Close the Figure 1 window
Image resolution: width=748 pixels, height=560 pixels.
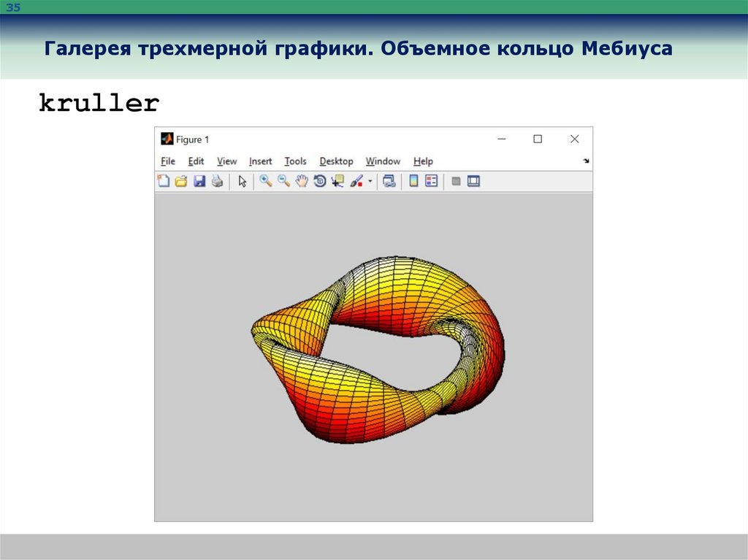574,139
